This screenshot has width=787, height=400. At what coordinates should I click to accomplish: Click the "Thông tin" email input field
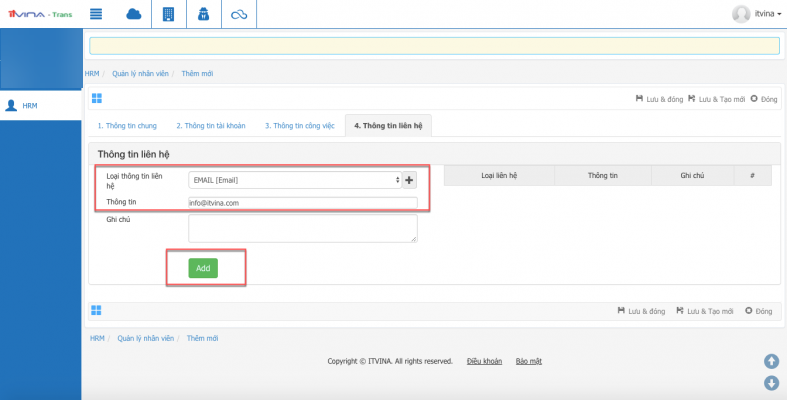click(x=302, y=202)
